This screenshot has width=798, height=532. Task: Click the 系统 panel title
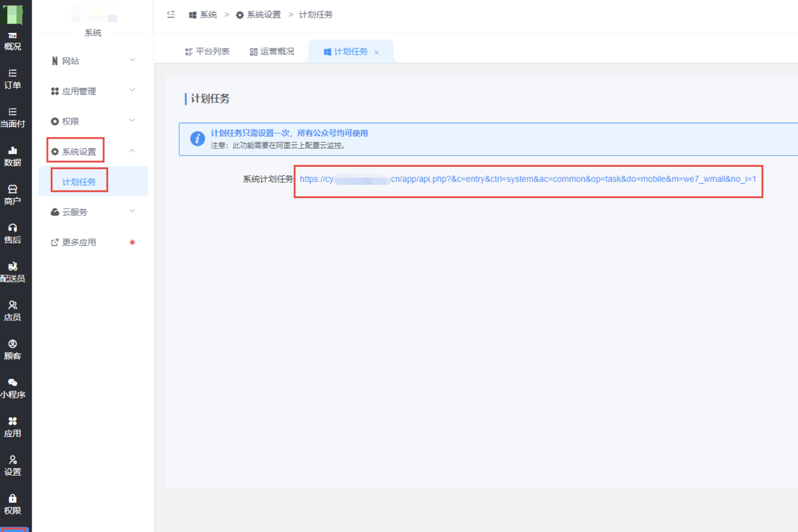[93, 33]
